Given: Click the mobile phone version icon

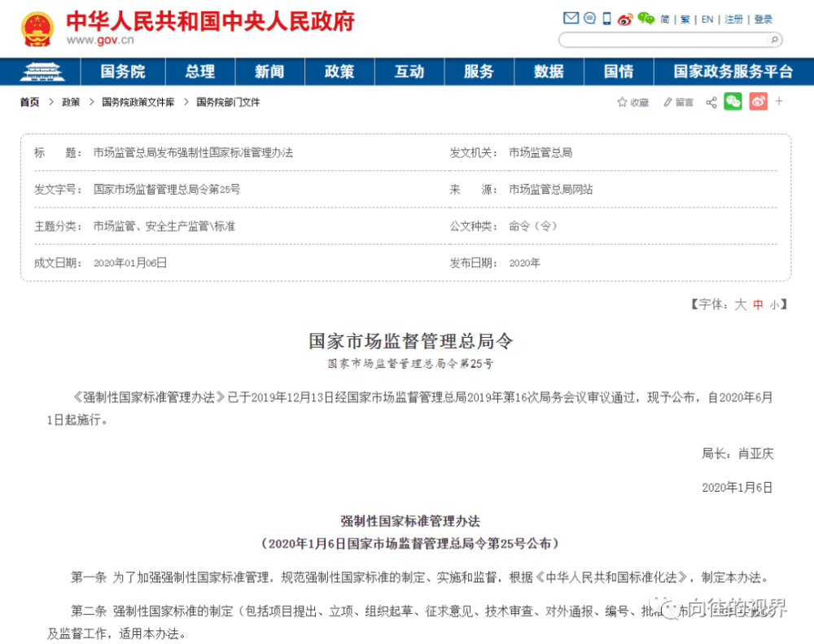Looking at the screenshot, I should coord(606,18).
